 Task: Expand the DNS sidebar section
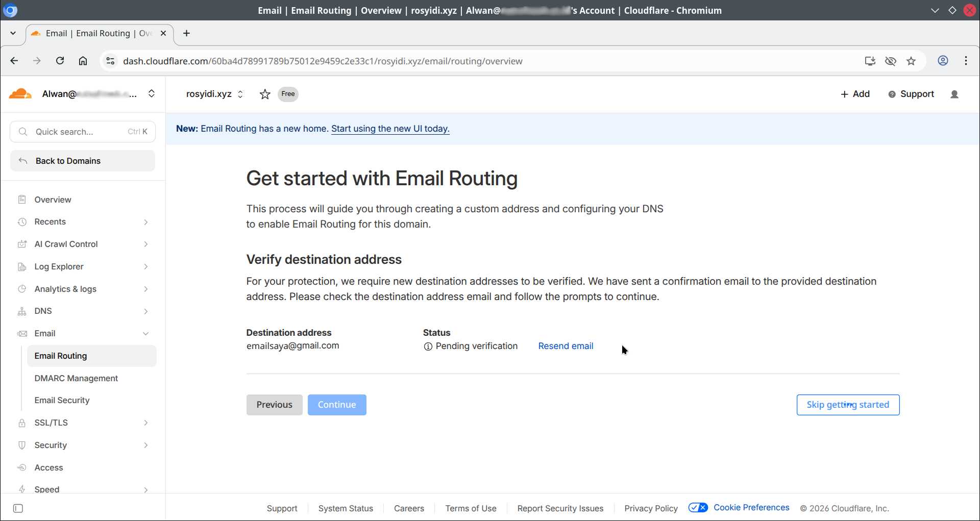pos(145,311)
